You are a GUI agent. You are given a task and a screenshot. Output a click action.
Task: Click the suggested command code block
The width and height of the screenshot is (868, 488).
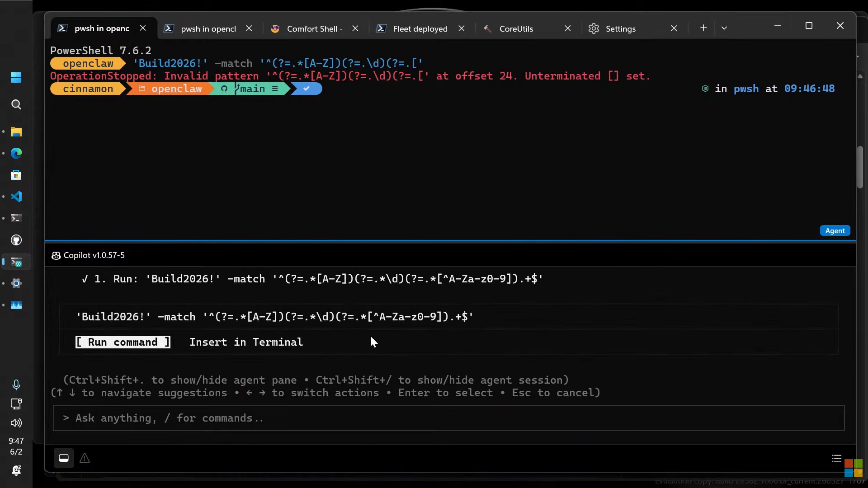click(x=275, y=317)
